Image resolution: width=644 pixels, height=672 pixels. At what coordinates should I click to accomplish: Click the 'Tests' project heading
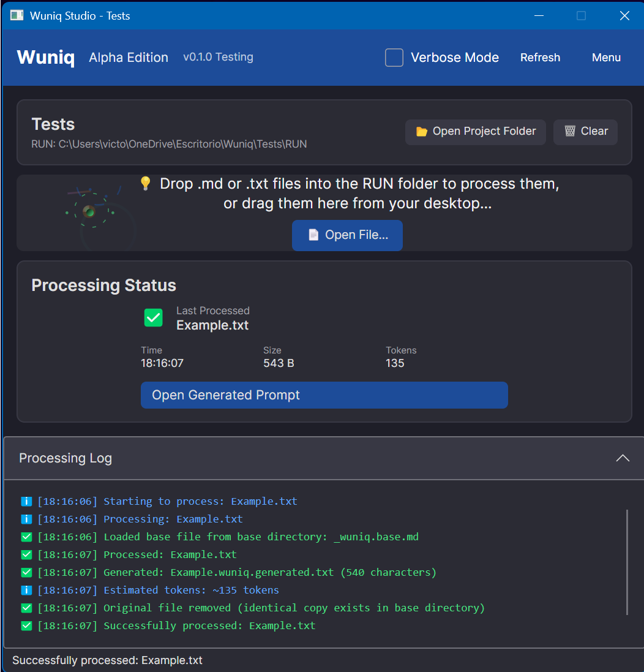pyautogui.click(x=53, y=124)
